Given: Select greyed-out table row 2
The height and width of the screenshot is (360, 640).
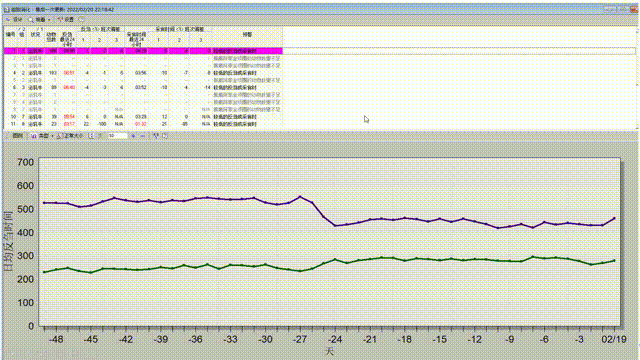Looking at the screenshot, I should tap(143, 58).
